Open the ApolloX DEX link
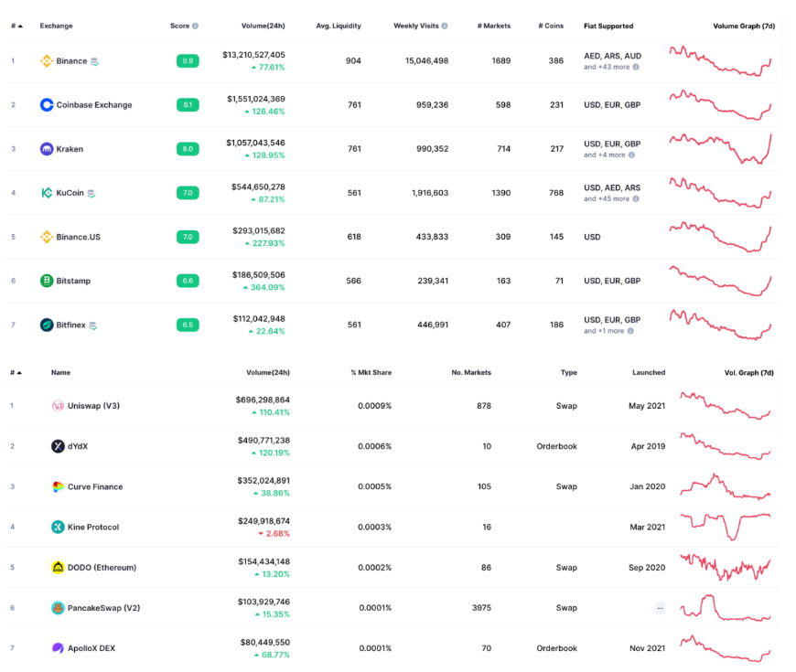This screenshot has height=672, width=796. (91, 648)
